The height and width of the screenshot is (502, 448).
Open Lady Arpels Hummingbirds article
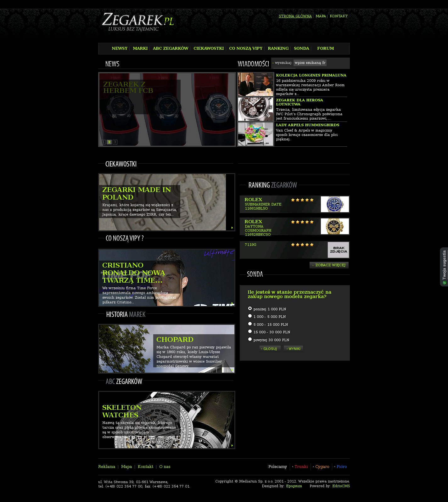click(x=308, y=125)
